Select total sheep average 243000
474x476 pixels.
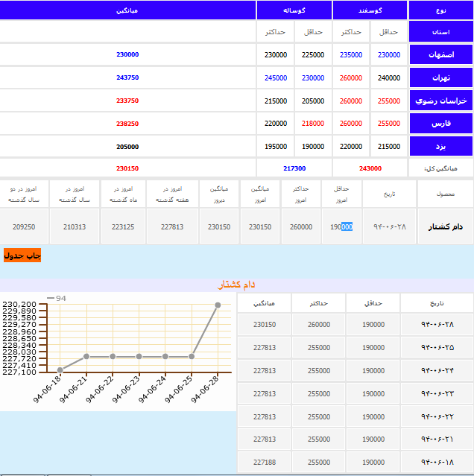[x=370, y=168]
